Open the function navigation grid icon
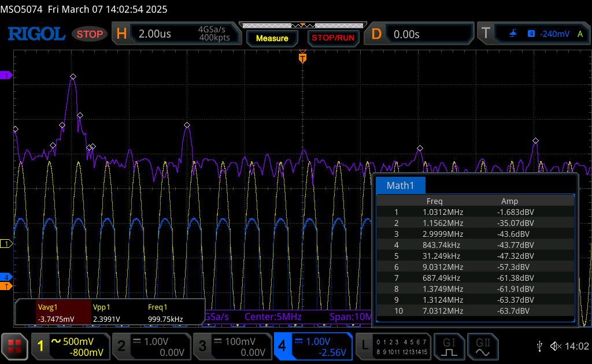 tap(14, 346)
